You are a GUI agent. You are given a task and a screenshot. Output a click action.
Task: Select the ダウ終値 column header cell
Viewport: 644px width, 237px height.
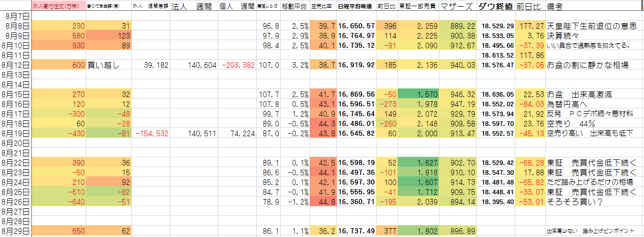[x=495, y=7]
